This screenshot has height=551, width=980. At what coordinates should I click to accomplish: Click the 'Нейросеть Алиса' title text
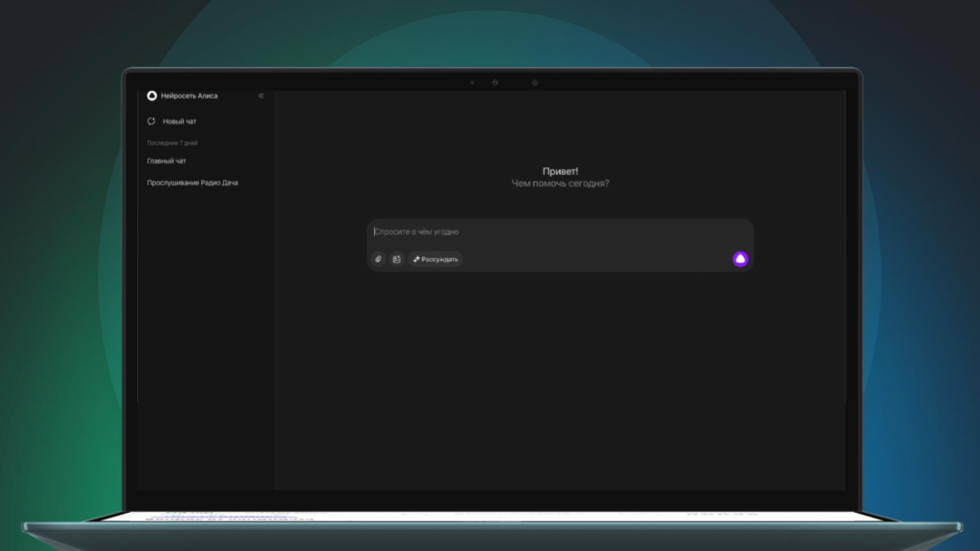[189, 96]
